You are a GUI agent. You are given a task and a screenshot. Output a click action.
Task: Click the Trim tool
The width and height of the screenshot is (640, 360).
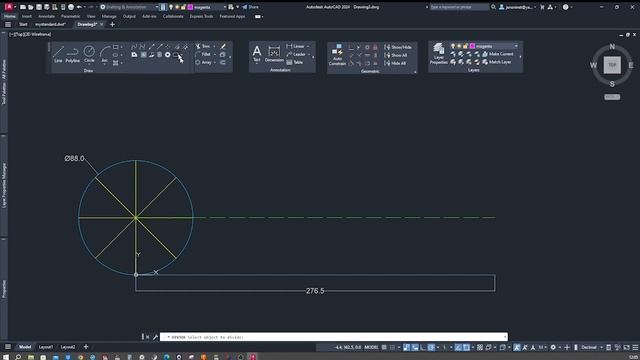point(203,47)
